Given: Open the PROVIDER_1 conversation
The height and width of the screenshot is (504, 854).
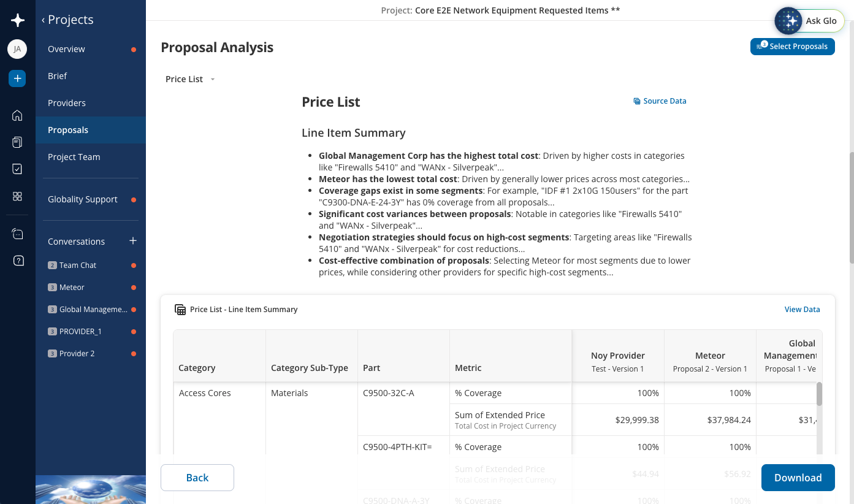Looking at the screenshot, I should pos(91,332).
